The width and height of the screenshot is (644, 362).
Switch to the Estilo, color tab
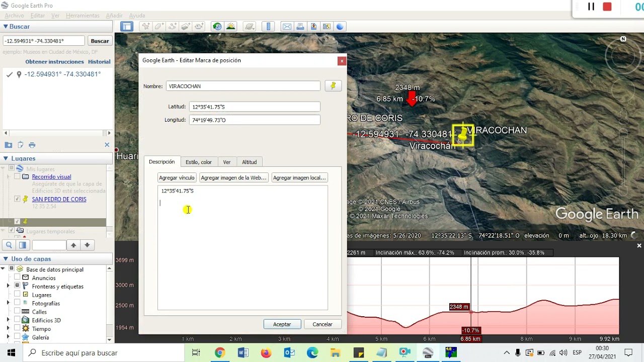[198, 162]
